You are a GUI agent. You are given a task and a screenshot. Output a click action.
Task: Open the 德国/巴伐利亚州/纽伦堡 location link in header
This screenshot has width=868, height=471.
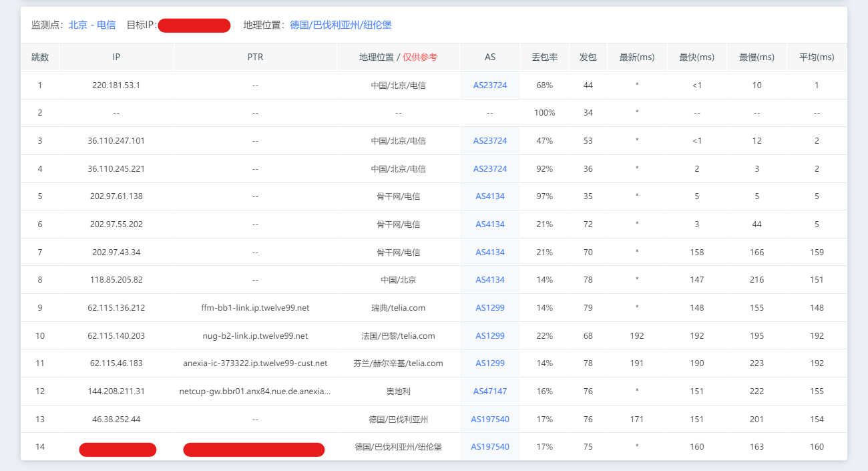pos(341,25)
